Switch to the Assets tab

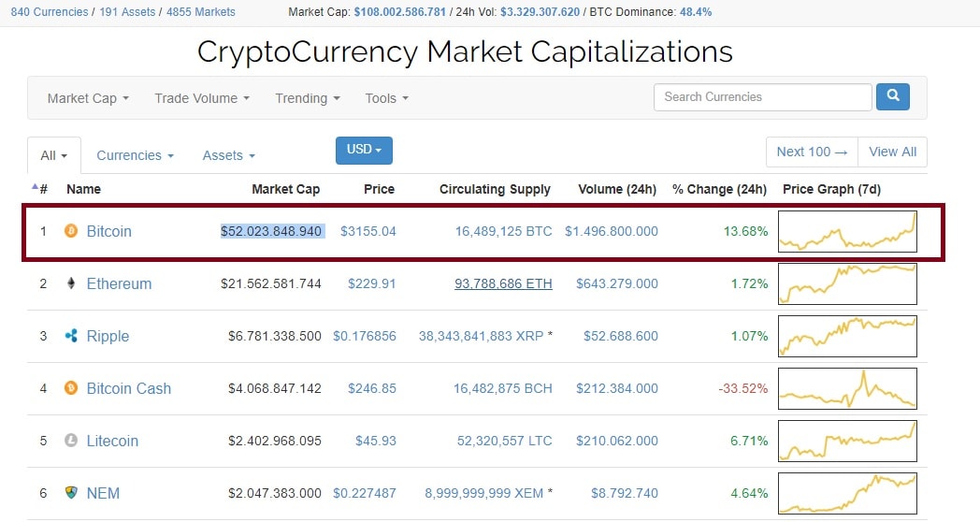(x=228, y=155)
